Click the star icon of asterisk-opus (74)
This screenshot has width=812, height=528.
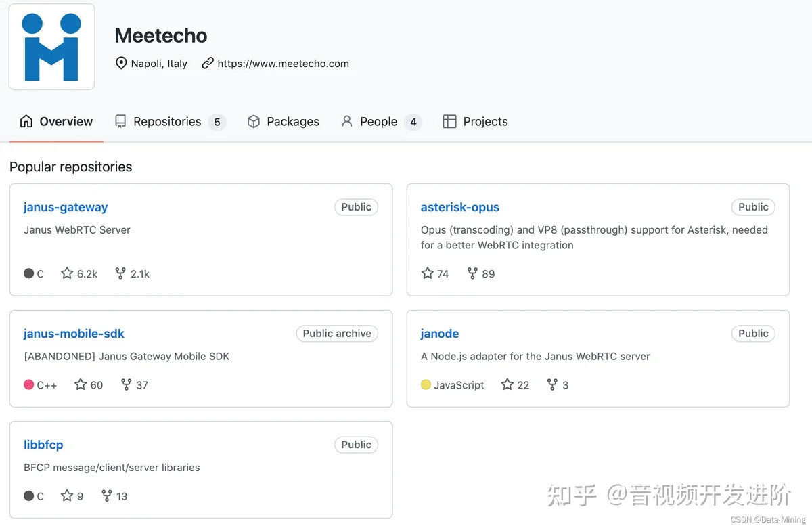click(428, 273)
